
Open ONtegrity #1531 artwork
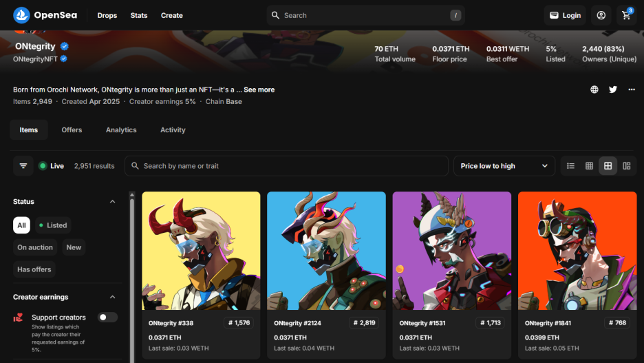(x=452, y=251)
